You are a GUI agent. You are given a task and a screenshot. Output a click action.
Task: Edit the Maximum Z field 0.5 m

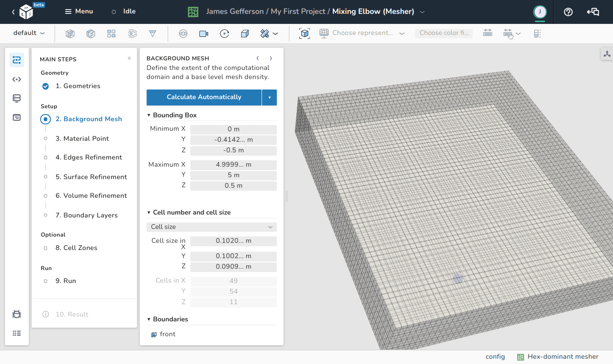point(233,186)
